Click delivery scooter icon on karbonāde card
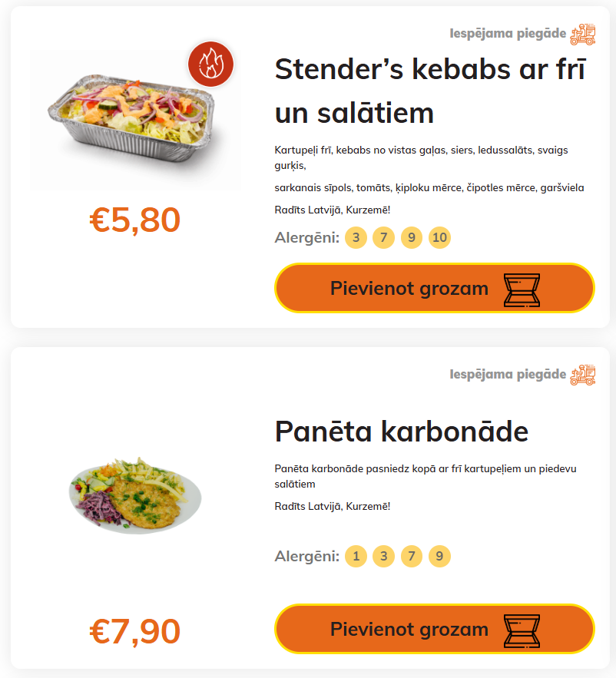Image resolution: width=616 pixels, height=678 pixels. coord(583,375)
